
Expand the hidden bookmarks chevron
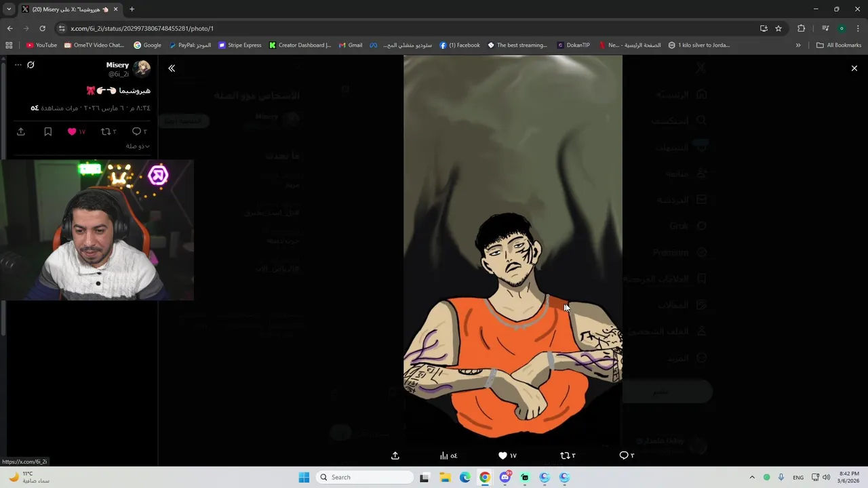[x=798, y=45]
